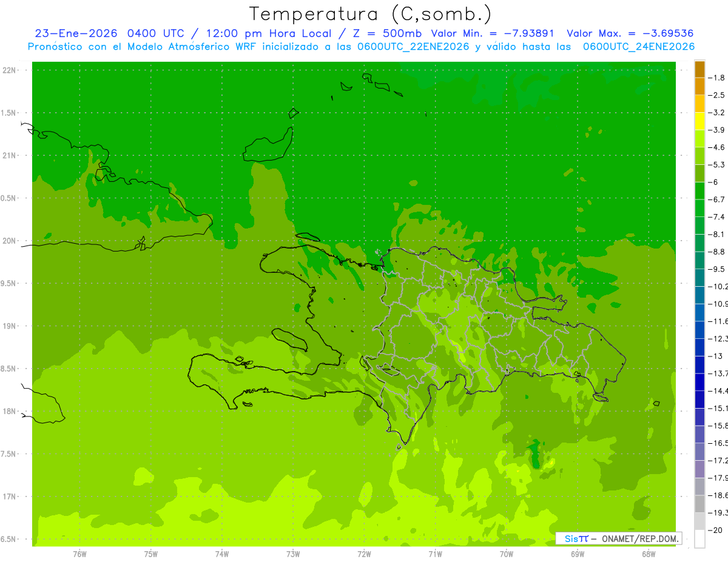Click the '22N' latitude axis label
Screen dimensions: 728x562
point(8,70)
